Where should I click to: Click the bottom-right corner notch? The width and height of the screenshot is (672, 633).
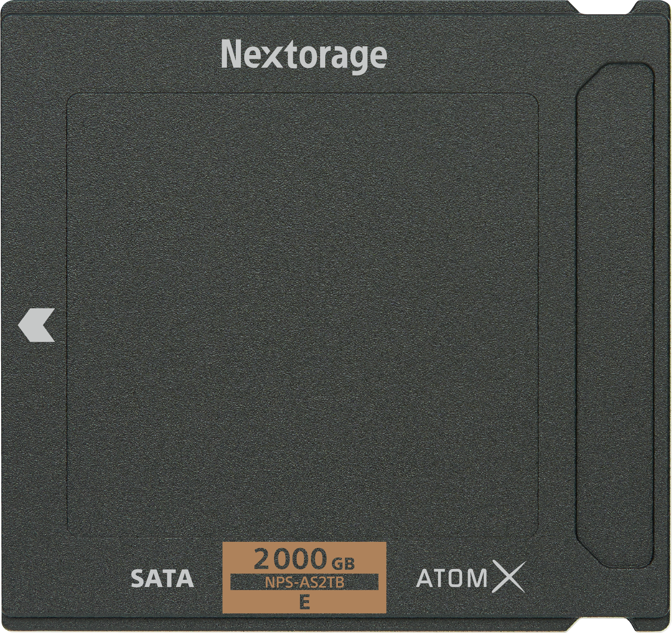click(602, 626)
